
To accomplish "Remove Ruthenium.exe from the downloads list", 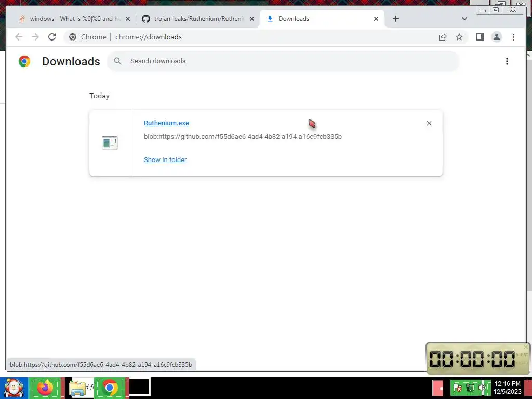I will point(429,123).
